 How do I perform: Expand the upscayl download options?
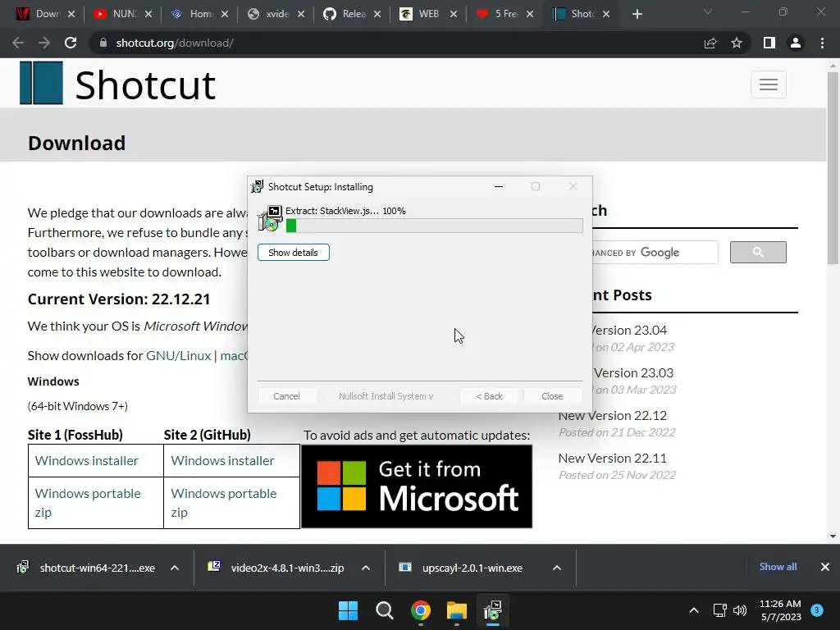coord(557,568)
